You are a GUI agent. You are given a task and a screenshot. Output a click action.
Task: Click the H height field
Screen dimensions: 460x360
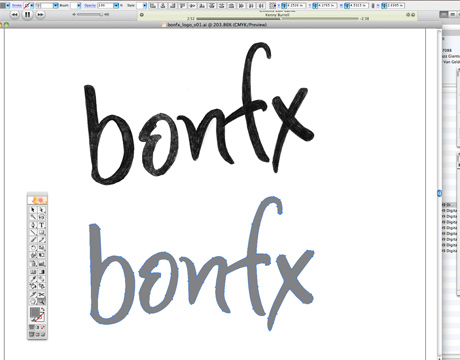(x=395, y=6)
